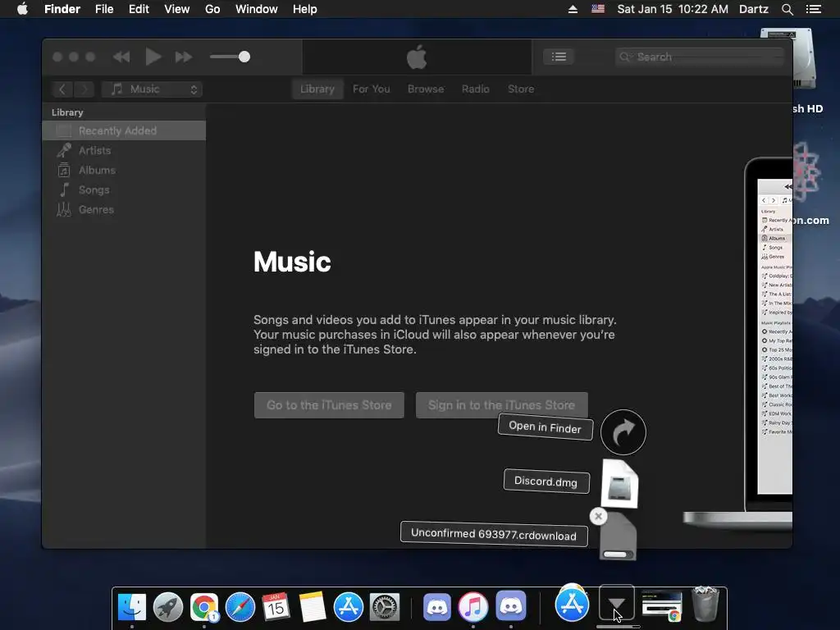Switch to the Library tab
The image size is (840, 630).
(x=317, y=89)
